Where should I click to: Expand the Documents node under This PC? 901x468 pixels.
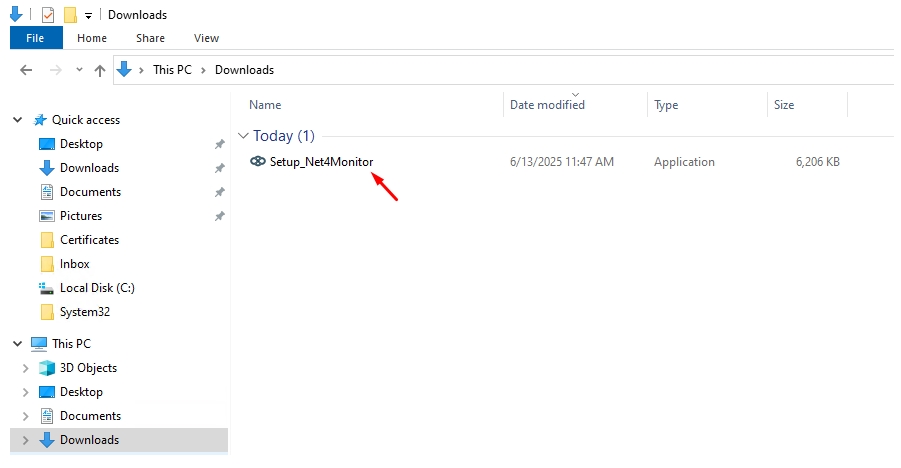[25, 416]
